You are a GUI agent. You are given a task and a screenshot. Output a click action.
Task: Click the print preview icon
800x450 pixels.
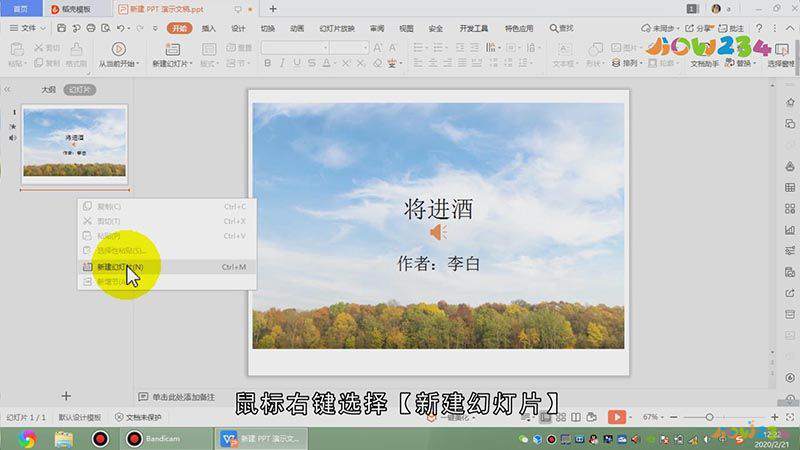click(106, 28)
